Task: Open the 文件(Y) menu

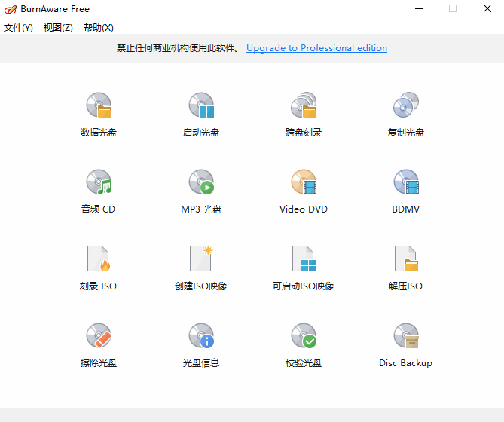Action: point(18,28)
